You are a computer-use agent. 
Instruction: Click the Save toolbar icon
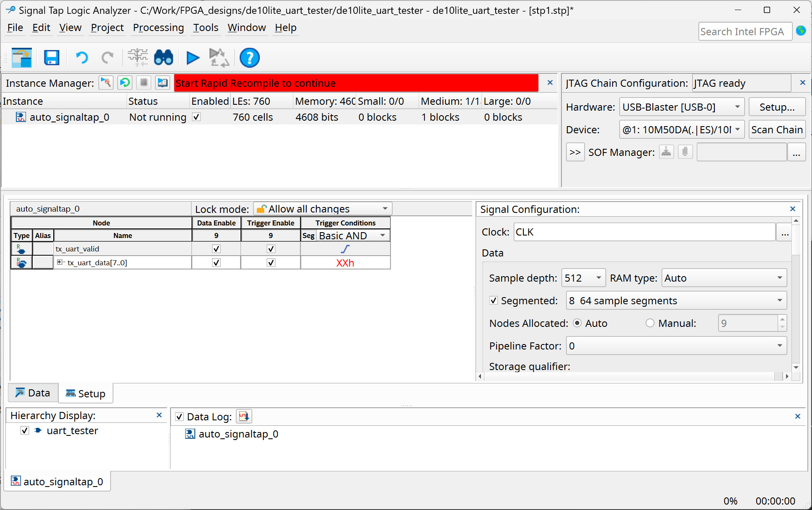click(x=52, y=57)
